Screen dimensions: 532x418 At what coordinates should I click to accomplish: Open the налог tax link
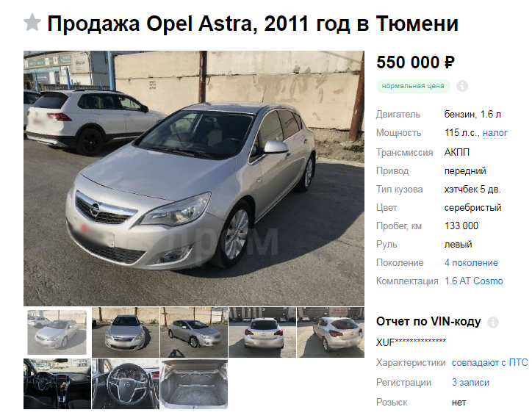[x=495, y=133]
